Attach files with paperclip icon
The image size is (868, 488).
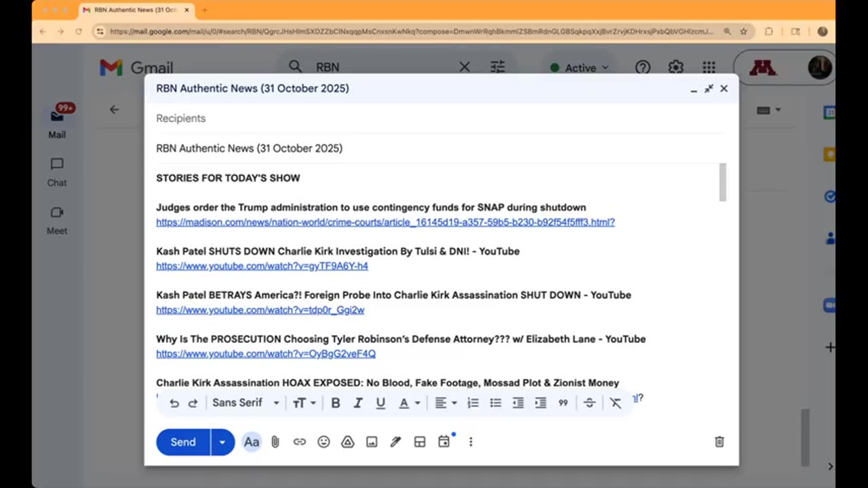(275, 442)
